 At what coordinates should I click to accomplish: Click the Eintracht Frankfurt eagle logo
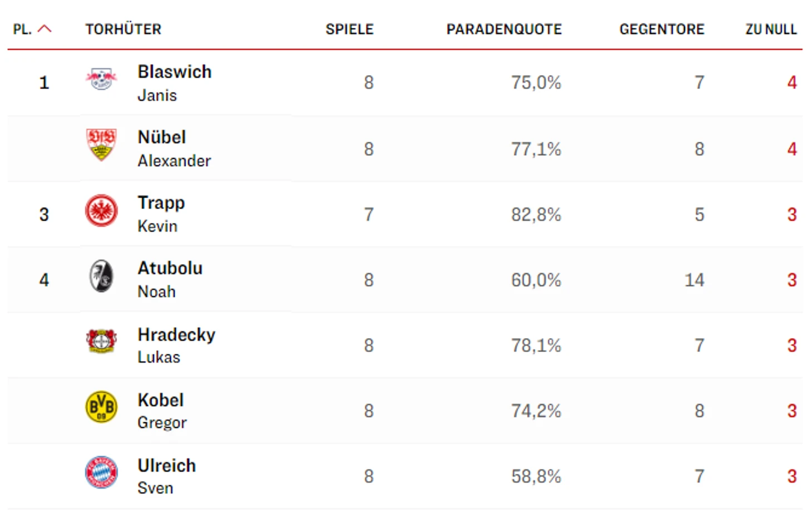point(101,211)
